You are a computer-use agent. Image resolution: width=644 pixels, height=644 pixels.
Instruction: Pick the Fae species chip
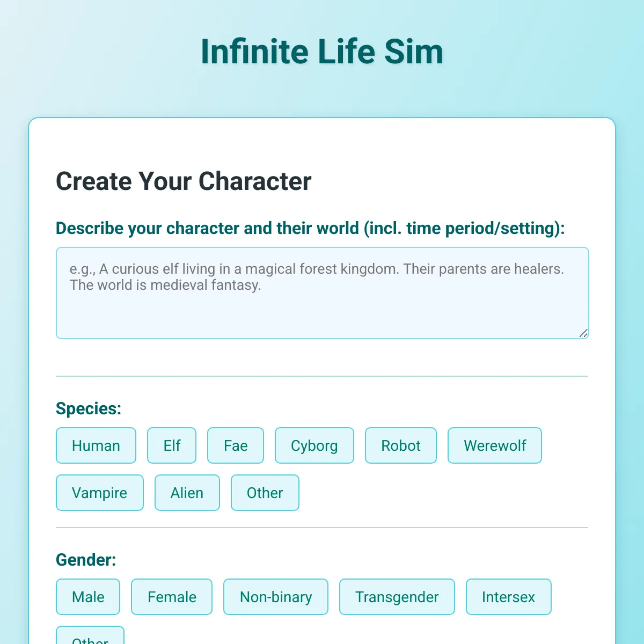(236, 445)
